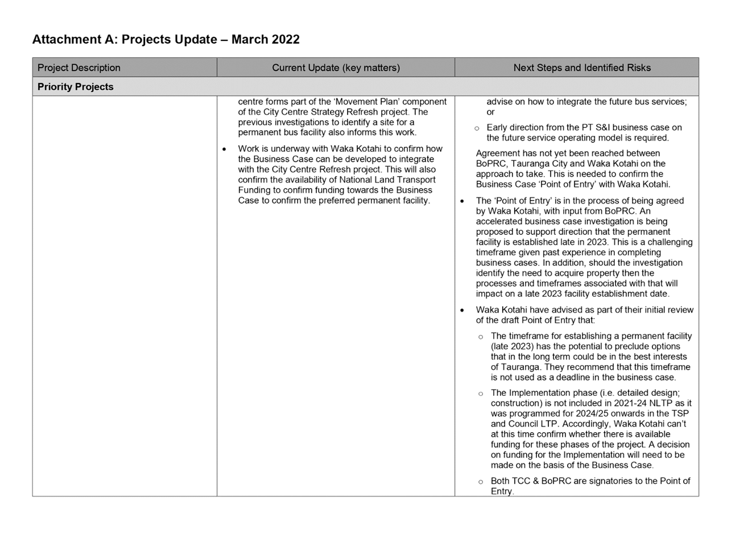Click the bullet 'Waka Kotahi have advised as part of'

585,315
